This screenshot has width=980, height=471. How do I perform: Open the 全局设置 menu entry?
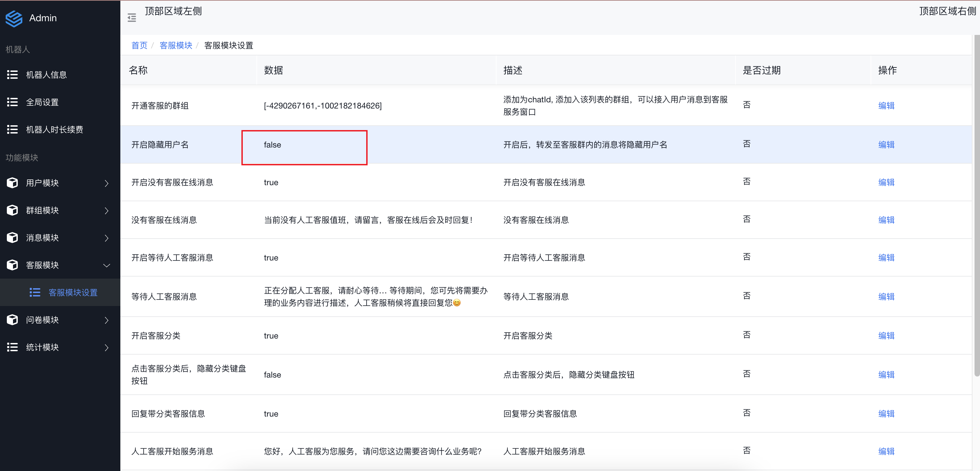pos(42,102)
